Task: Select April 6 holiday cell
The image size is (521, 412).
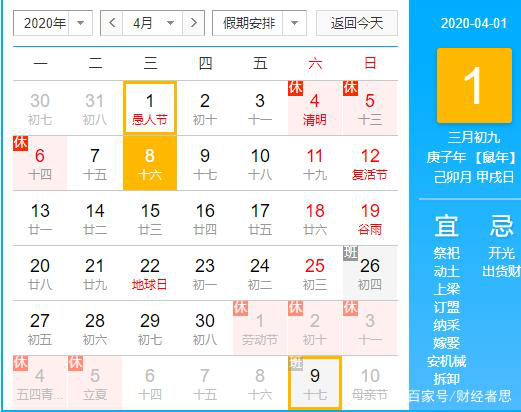Action: tap(40, 163)
